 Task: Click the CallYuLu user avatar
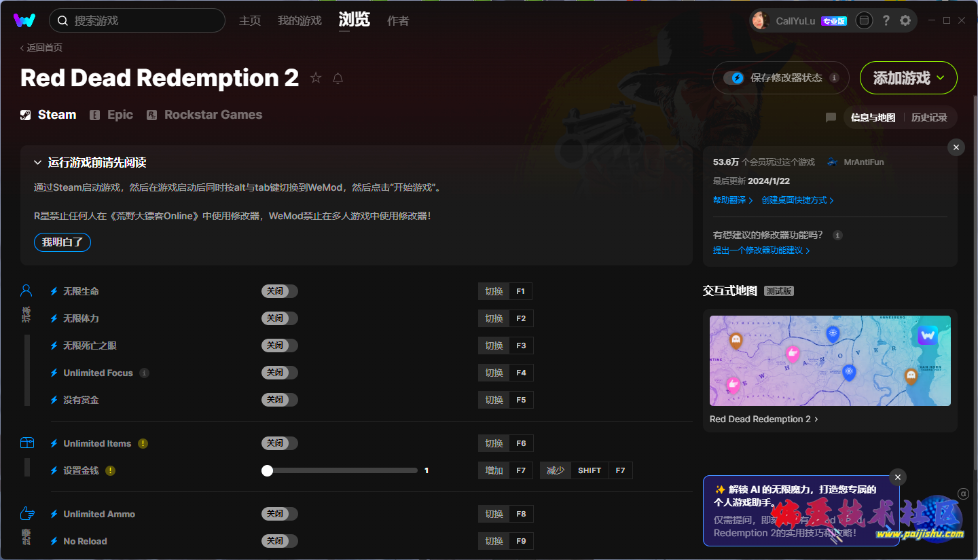[x=761, y=20]
